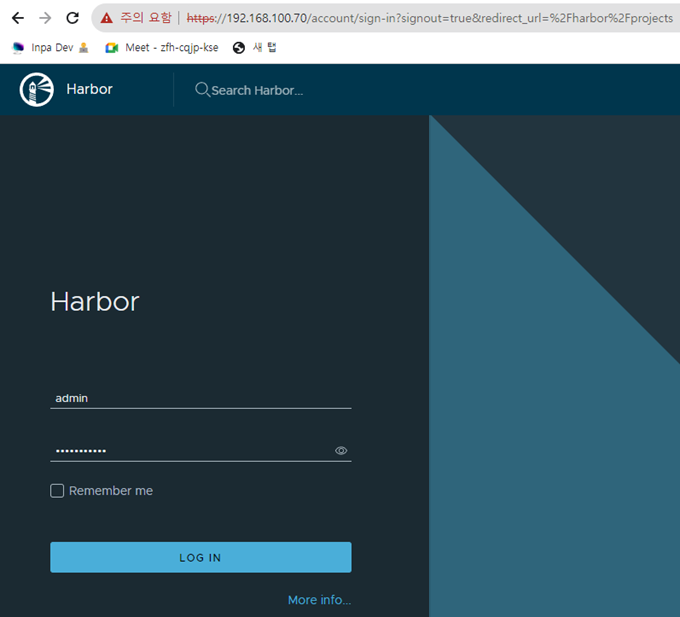Focus the Search Harbor field
The image size is (680, 617).
coord(257,90)
